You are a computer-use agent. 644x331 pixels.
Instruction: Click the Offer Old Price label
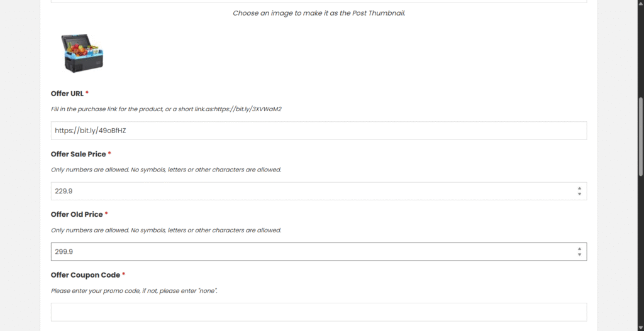[76, 214]
